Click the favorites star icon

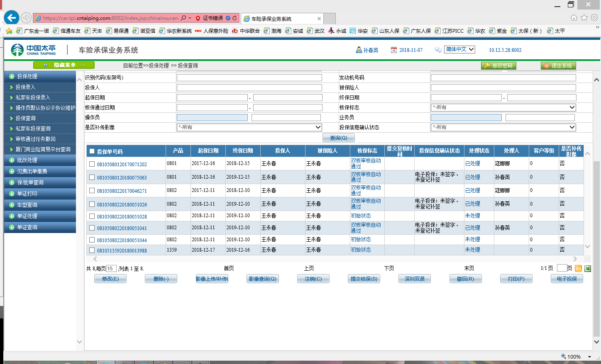point(584,17)
